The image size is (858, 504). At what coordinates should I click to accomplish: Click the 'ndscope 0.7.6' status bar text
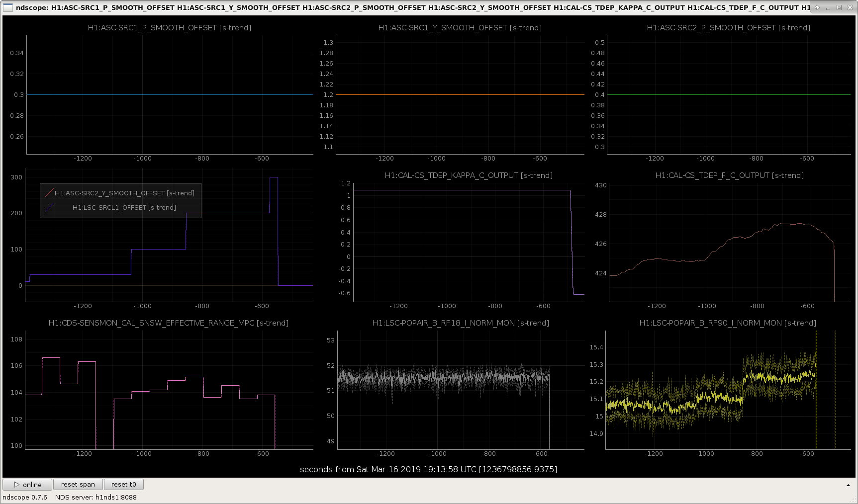tap(25, 498)
